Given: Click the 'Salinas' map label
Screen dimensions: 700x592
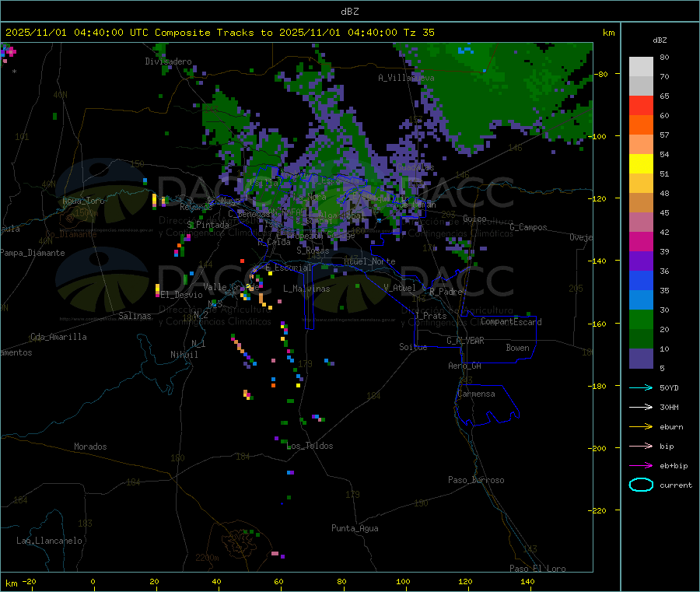Looking at the screenshot, I should click(x=135, y=316).
